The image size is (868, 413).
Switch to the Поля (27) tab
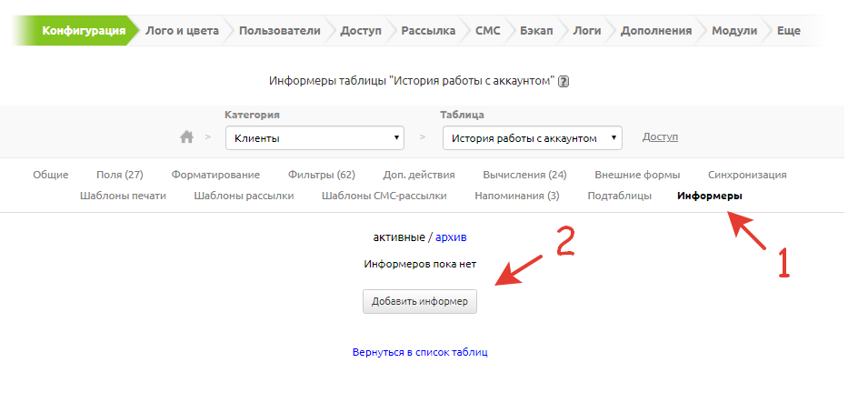point(120,175)
